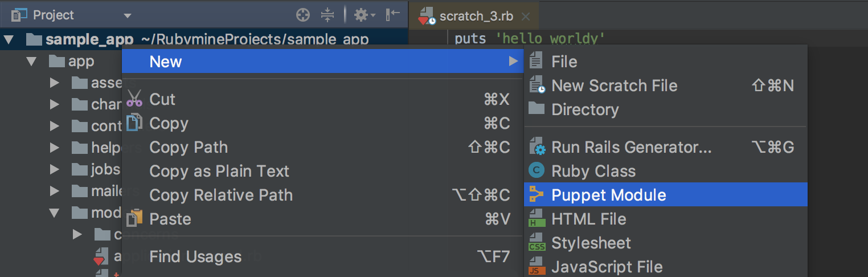Click the collapse all icon in Project toolbar
Image resolution: width=868 pixels, height=277 pixels.
coord(327,15)
